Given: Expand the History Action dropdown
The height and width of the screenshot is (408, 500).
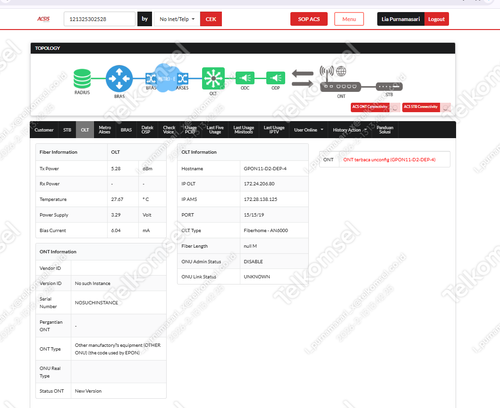Looking at the screenshot, I should pos(350,130).
